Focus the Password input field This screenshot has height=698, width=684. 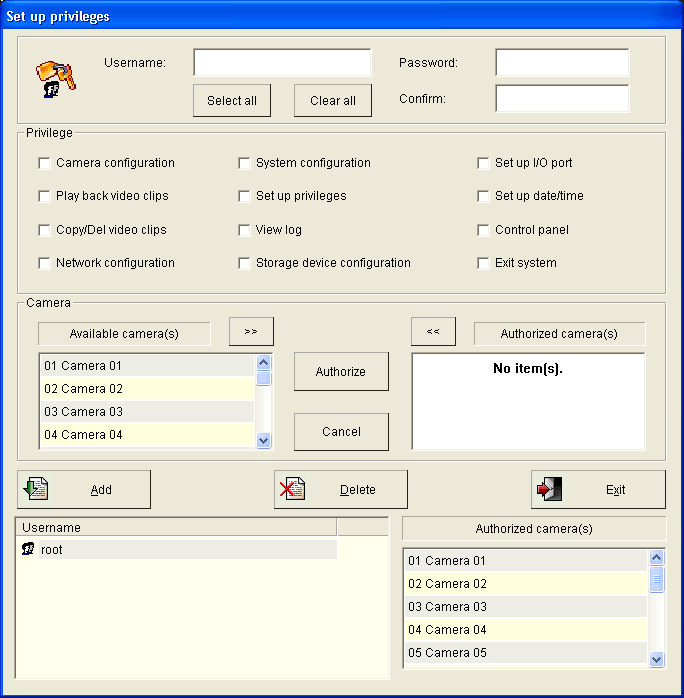tap(562, 63)
